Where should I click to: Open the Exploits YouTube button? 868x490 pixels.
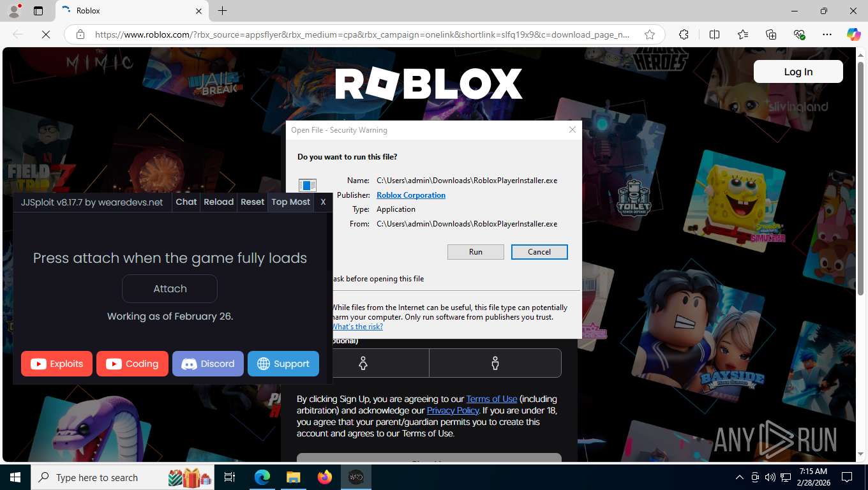point(57,364)
